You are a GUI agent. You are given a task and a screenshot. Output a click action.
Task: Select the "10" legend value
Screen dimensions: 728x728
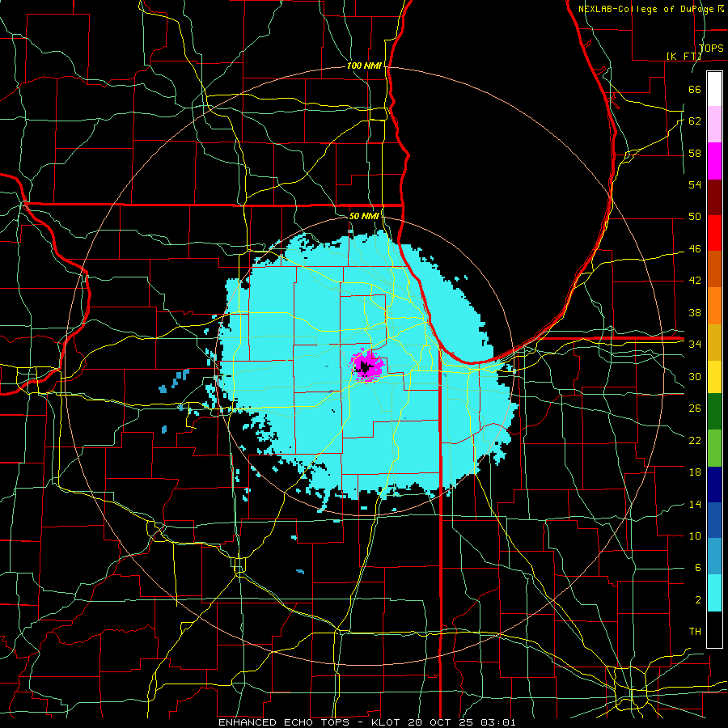695,536
